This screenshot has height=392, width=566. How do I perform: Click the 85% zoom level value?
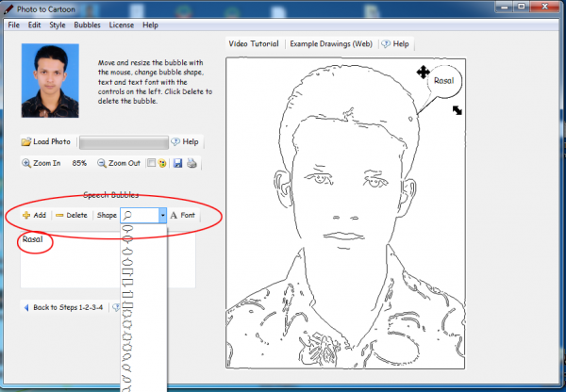click(79, 163)
